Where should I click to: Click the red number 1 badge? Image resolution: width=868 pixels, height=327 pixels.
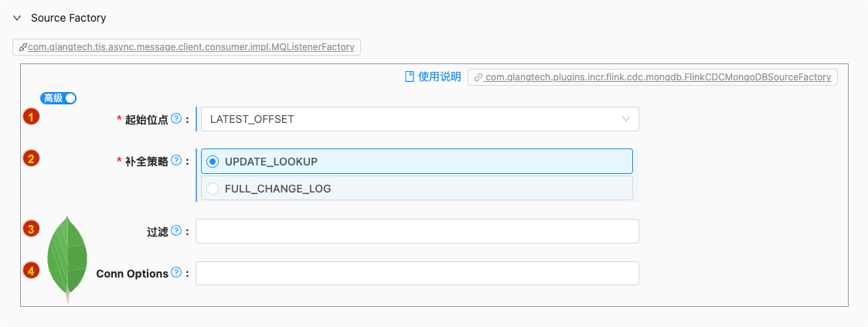[x=31, y=117]
